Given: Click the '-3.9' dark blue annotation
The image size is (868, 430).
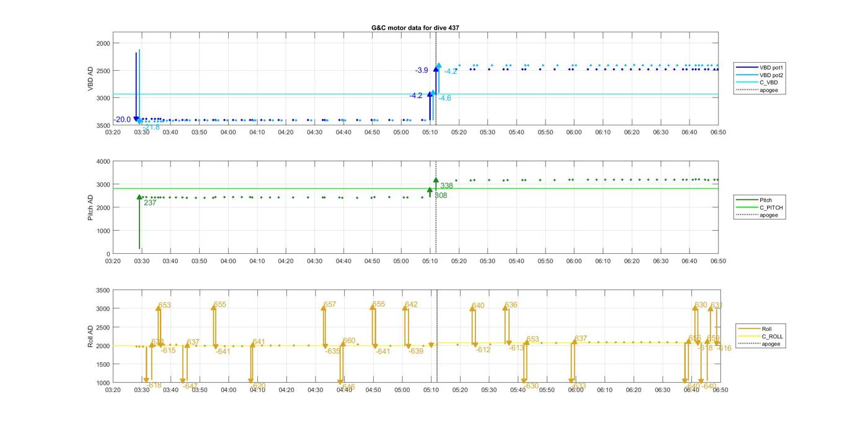Looking at the screenshot, I should [x=422, y=71].
